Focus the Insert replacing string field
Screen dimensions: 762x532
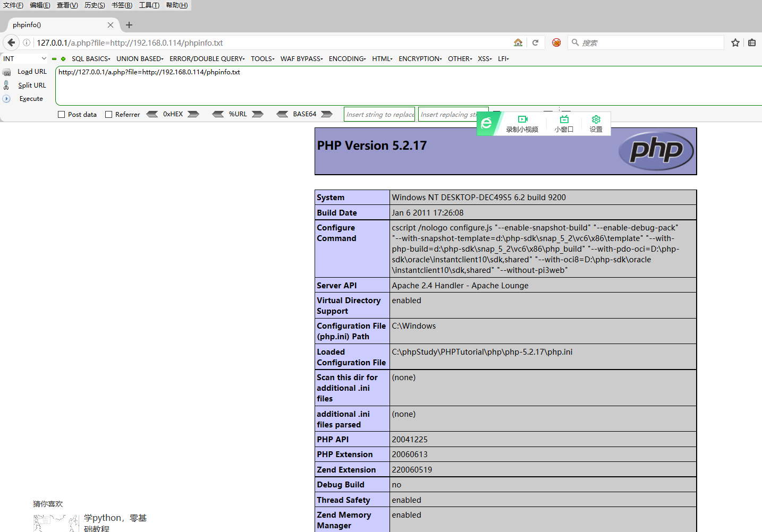[453, 114]
